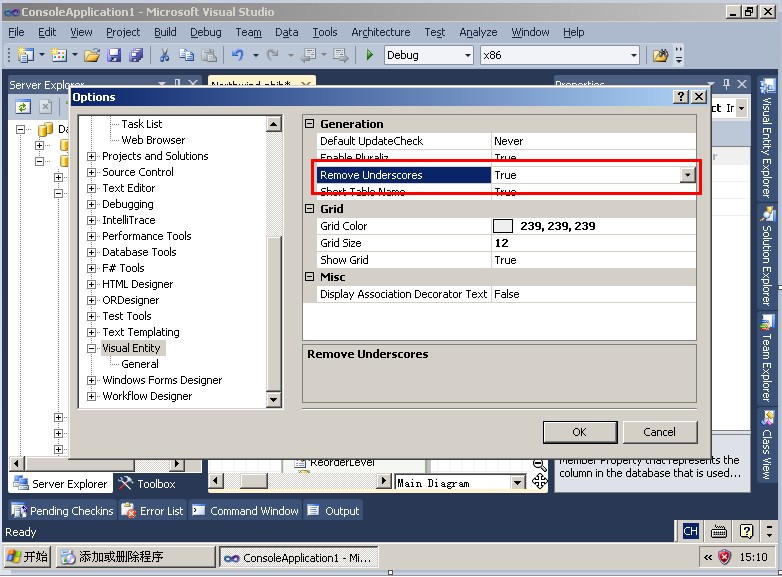The image size is (782, 577).
Task: Open the Team Explorer side tab
Action: click(767, 358)
